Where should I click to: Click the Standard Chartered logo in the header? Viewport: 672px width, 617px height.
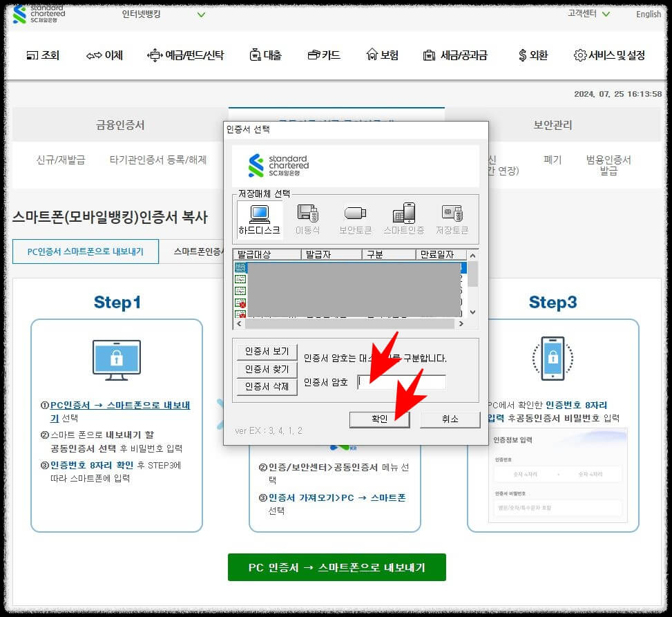tap(39, 14)
